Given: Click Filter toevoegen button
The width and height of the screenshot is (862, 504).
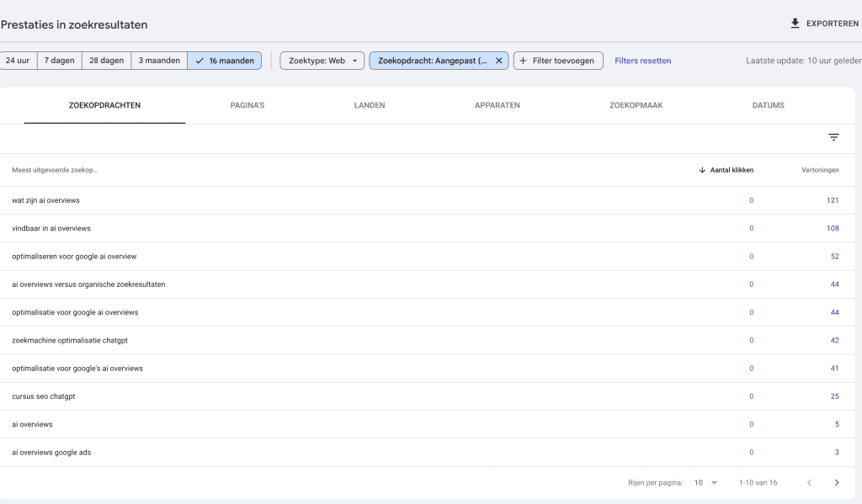Looking at the screenshot, I should [558, 61].
